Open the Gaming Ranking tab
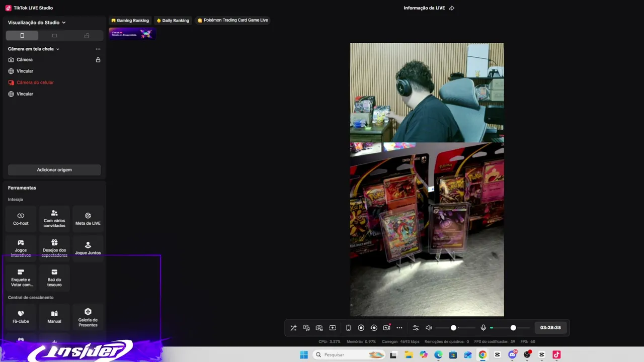The image size is (644, 362). (130, 21)
